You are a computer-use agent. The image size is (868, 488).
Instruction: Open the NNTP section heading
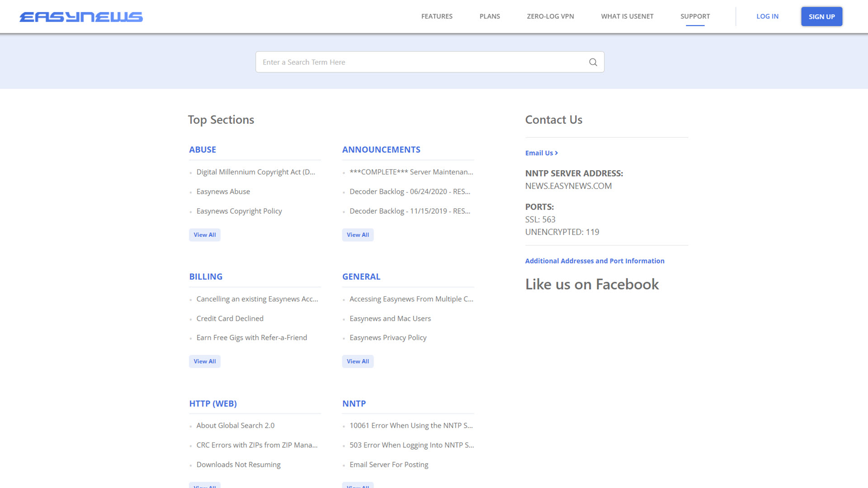[354, 404]
